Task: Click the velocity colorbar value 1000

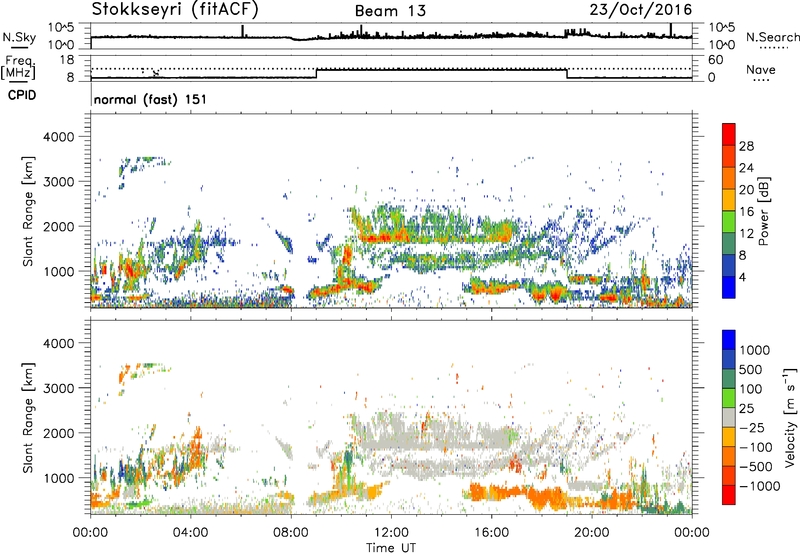Action: [x=755, y=350]
